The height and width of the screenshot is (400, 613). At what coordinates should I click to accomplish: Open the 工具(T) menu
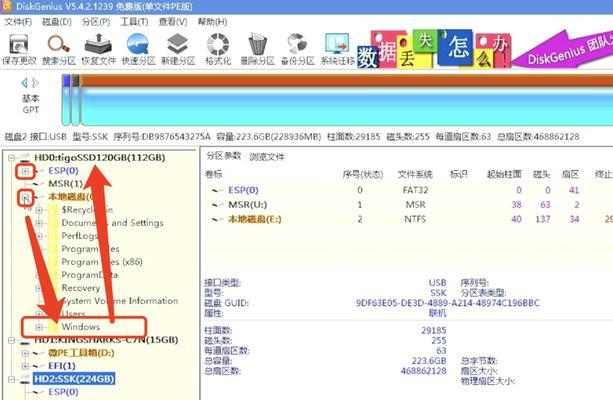(x=134, y=22)
